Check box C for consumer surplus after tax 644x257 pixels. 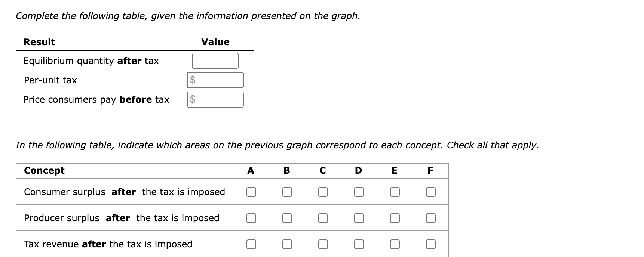[323, 192]
